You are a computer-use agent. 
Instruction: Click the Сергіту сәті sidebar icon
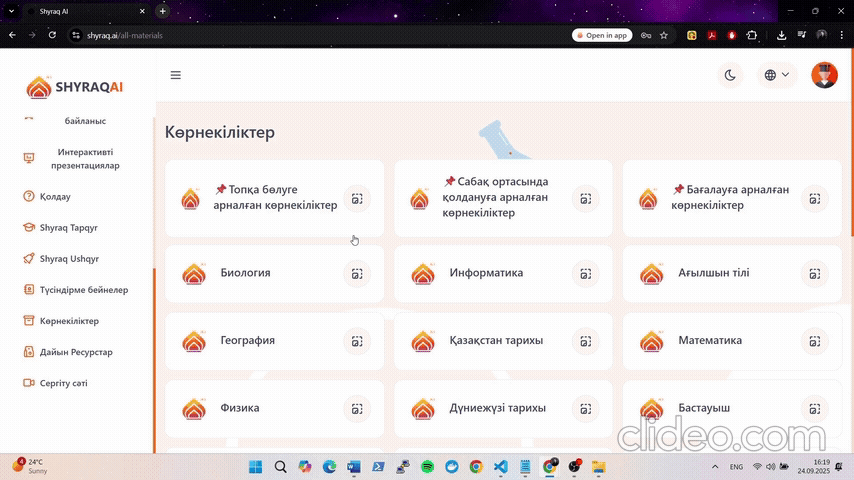tap(29, 383)
